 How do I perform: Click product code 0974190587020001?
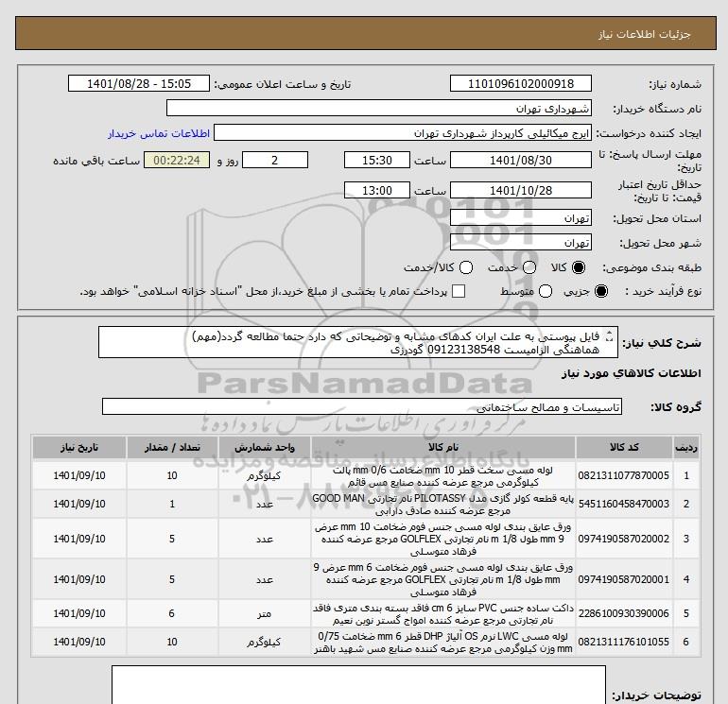624,579
